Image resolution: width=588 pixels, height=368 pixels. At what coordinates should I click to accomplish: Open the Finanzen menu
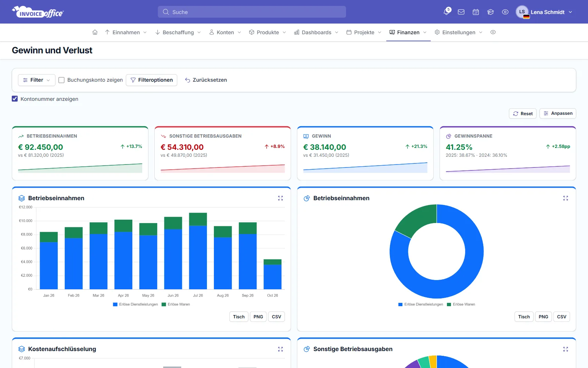tap(408, 32)
